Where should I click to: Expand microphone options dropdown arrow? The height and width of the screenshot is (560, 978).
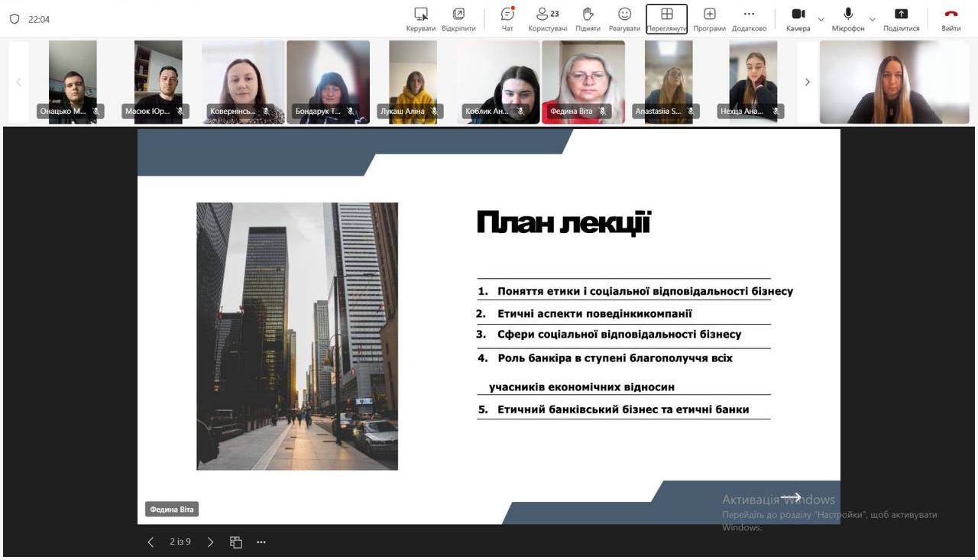pyautogui.click(x=873, y=19)
